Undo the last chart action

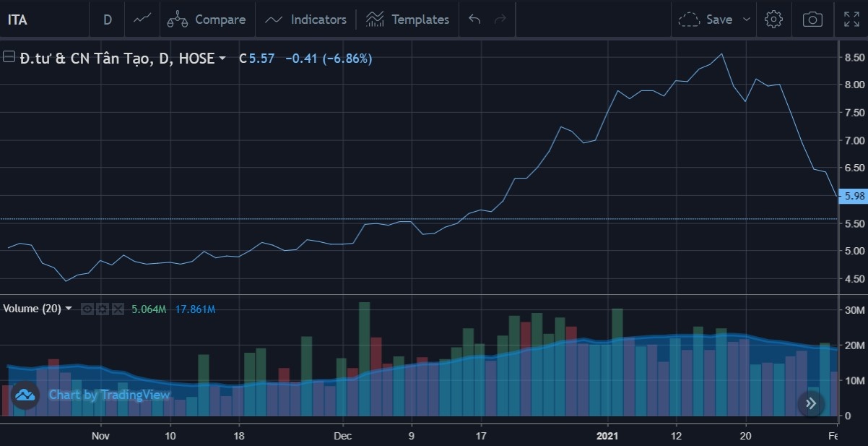(x=474, y=20)
